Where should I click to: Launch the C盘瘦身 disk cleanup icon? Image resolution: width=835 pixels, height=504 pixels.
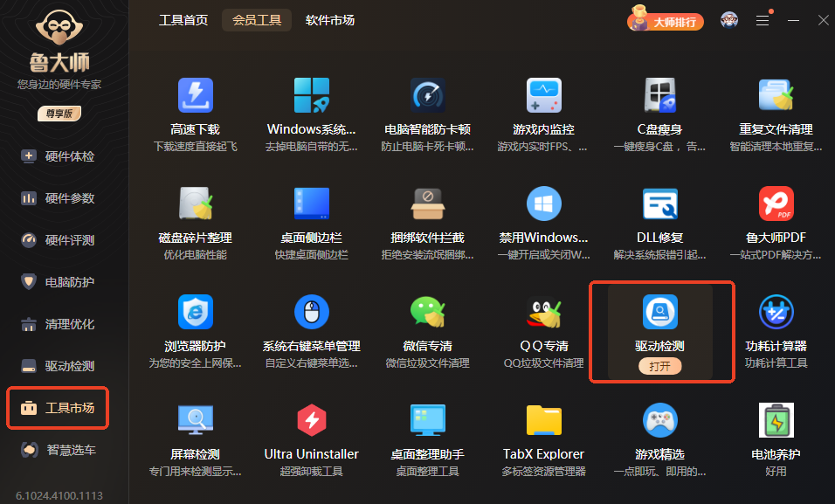click(x=659, y=96)
